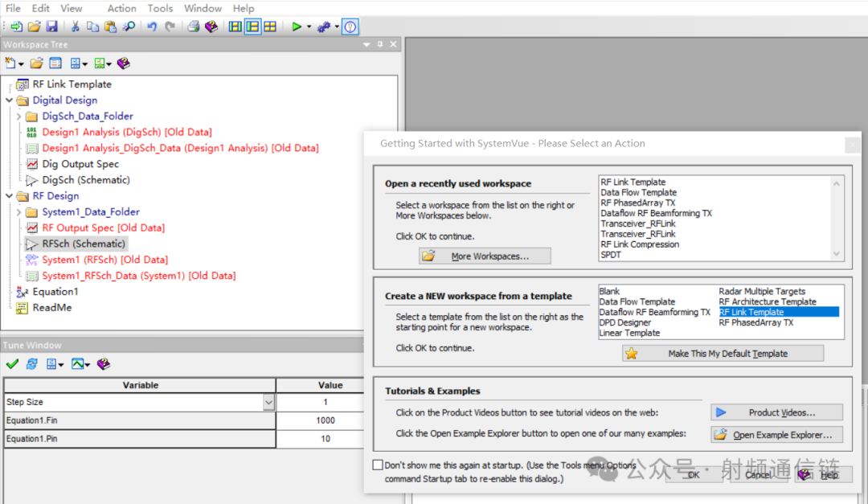
Task: Click the help book icon in Workspace Tree toolbar
Action: pyautogui.click(x=124, y=64)
